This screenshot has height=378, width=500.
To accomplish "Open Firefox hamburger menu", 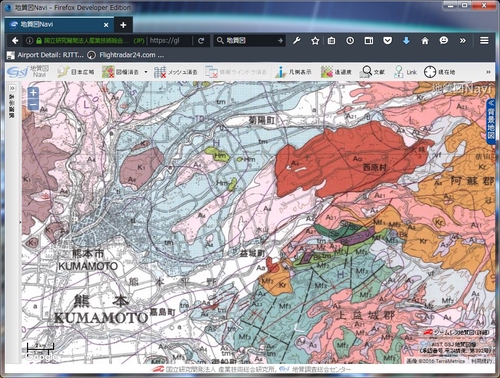I will tap(484, 41).
